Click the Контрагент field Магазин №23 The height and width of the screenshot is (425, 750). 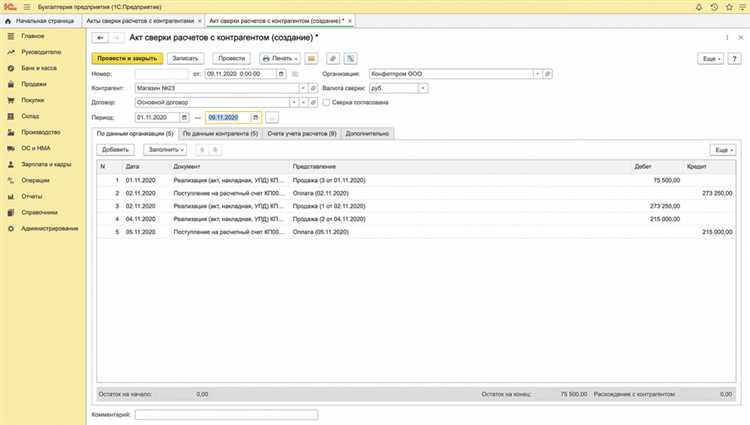217,88
